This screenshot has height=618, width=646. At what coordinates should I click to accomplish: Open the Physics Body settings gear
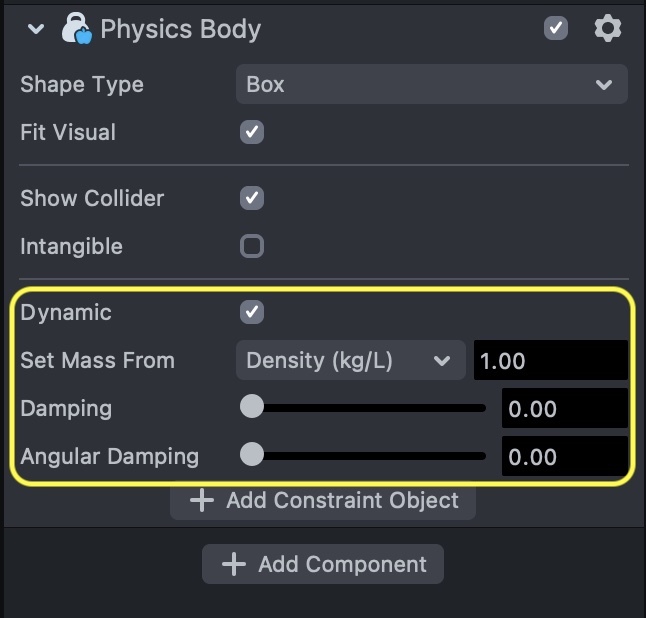tap(607, 28)
